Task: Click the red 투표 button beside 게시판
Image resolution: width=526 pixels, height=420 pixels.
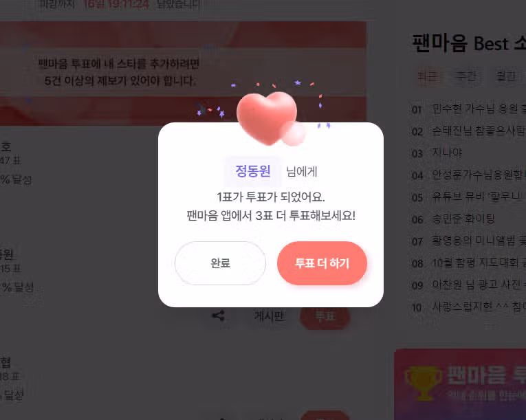Action: tap(325, 316)
